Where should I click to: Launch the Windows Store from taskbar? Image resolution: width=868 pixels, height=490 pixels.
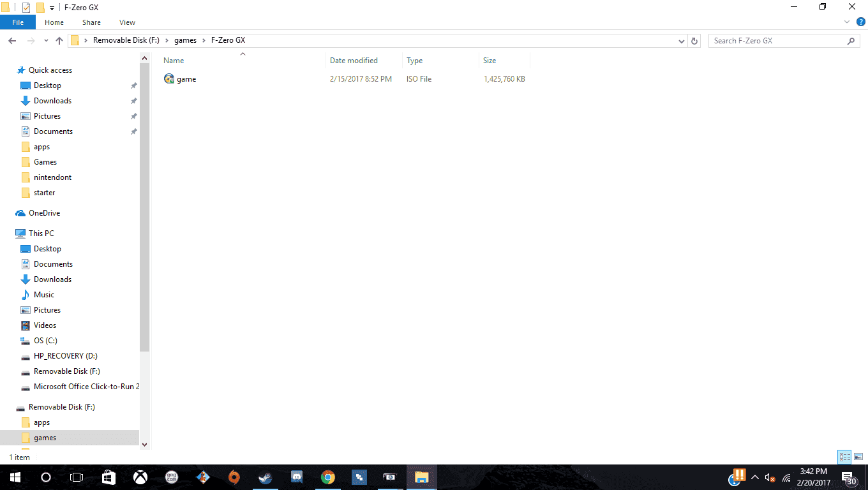(x=108, y=477)
